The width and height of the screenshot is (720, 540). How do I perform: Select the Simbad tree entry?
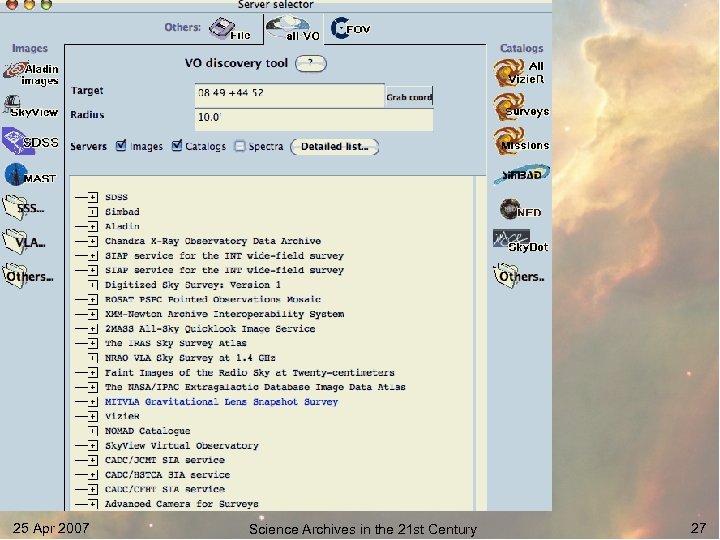(x=122, y=212)
